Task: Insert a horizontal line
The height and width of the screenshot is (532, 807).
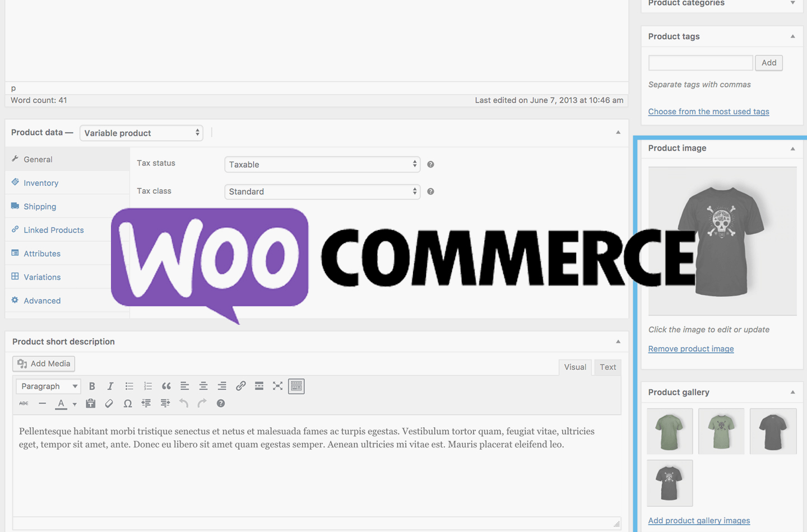Action: click(x=42, y=403)
